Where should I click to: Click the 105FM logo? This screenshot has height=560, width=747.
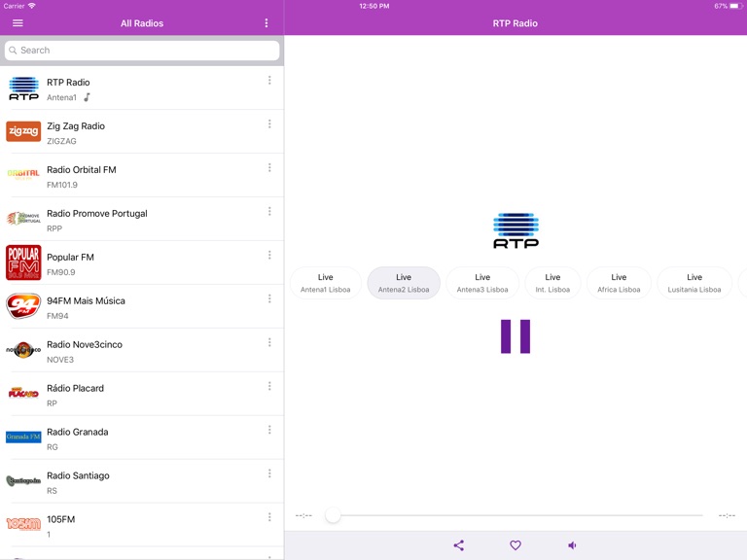pyautogui.click(x=23, y=524)
